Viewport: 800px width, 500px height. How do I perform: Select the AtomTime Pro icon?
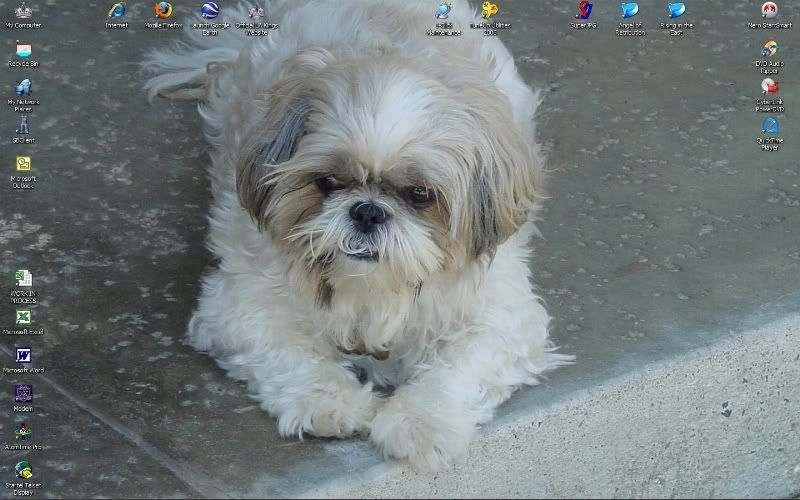click(23, 432)
